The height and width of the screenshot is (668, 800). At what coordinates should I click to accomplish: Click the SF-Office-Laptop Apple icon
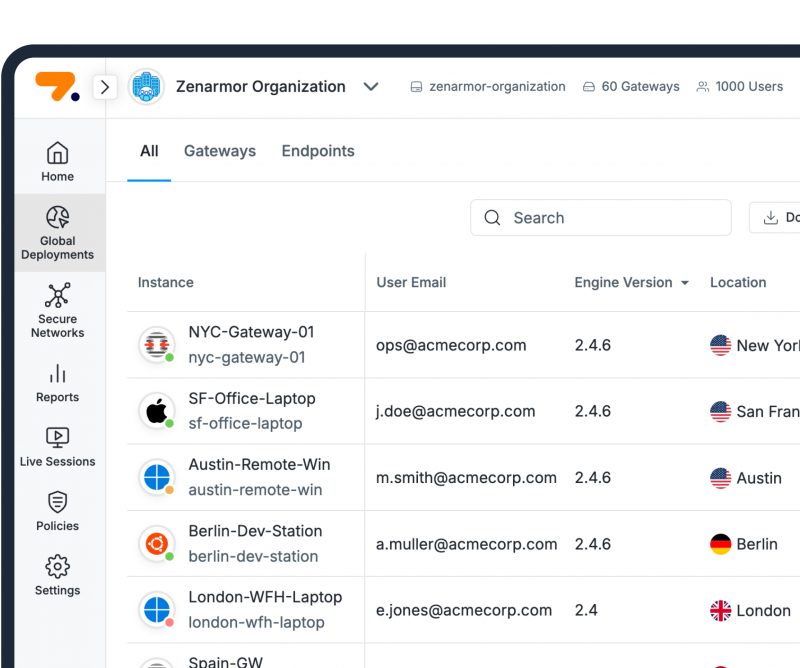[157, 411]
